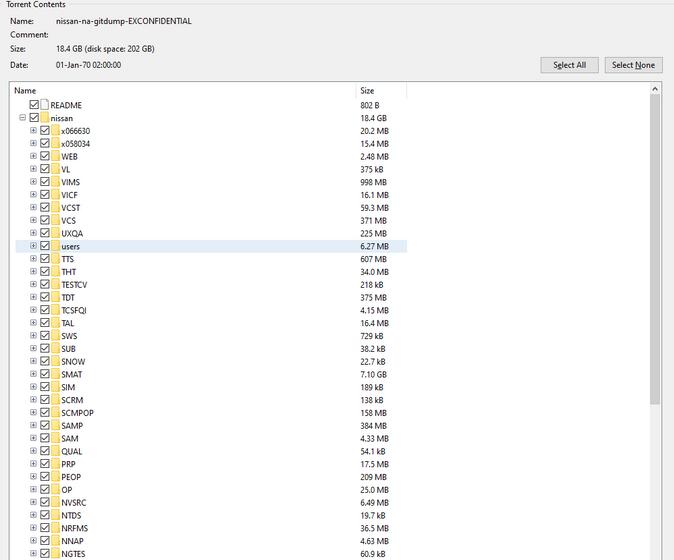
Task: Click the README file icon
Action: pos(45,105)
